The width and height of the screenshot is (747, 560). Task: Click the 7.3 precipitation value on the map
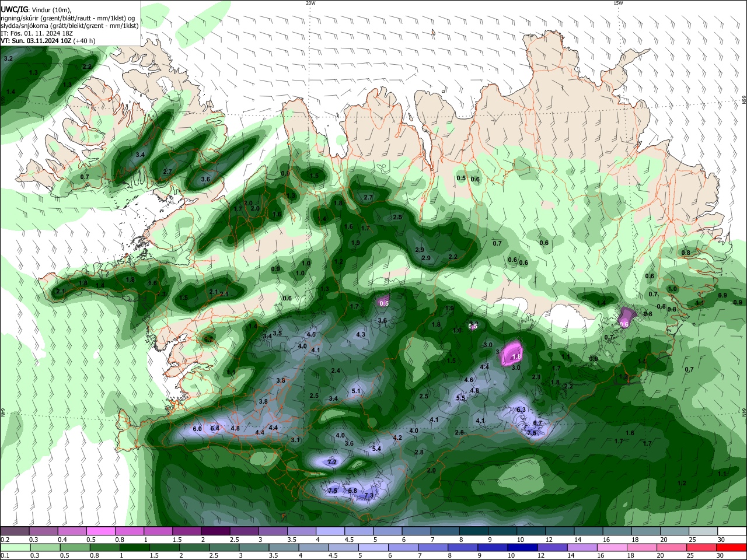(x=369, y=495)
